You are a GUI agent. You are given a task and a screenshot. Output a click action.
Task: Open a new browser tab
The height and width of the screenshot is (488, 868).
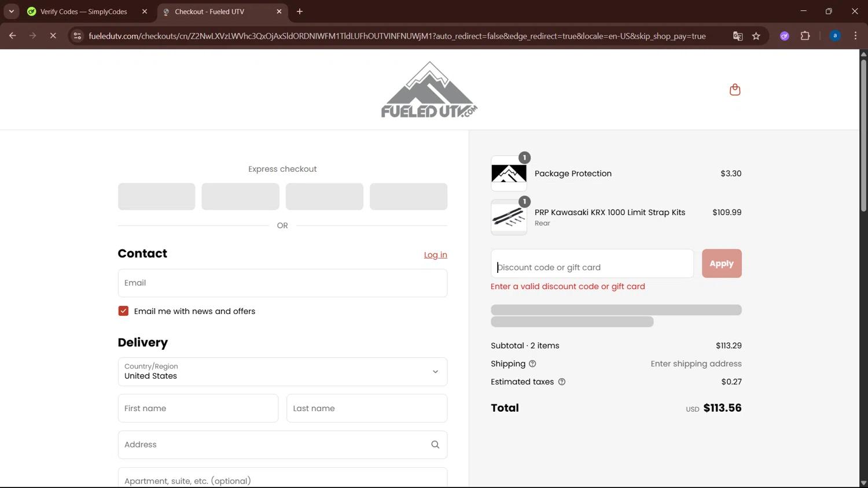(x=300, y=12)
